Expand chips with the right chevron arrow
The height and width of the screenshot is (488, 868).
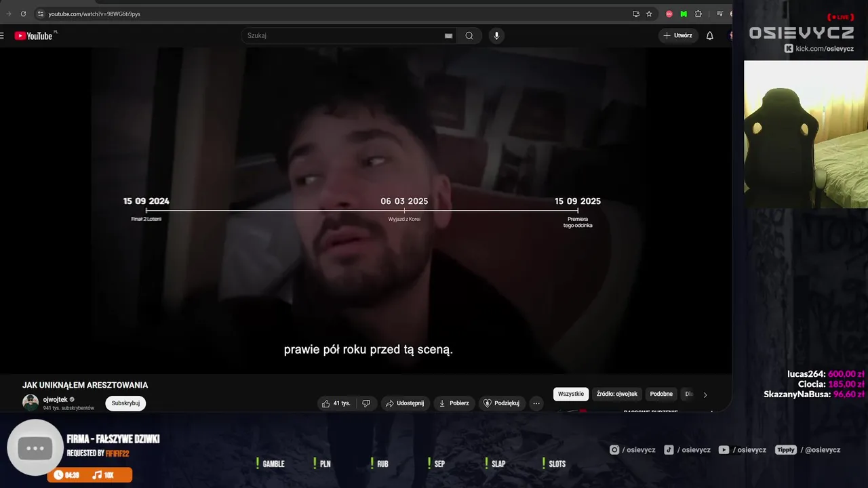click(705, 394)
